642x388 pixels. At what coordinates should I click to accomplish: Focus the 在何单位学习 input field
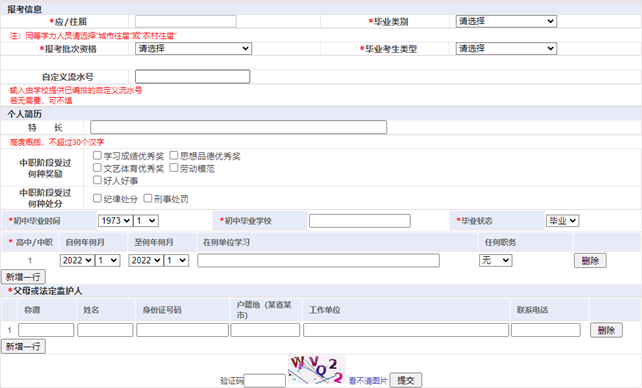coord(318,261)
